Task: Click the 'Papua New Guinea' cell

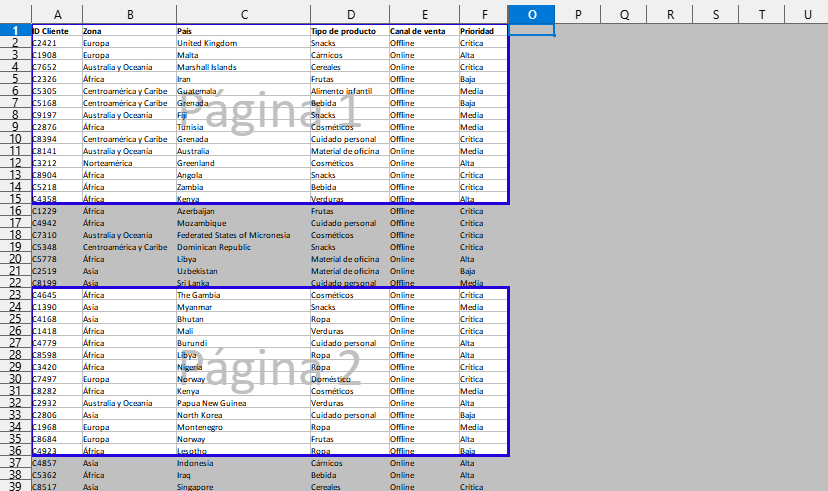Action: coord(212,403)
